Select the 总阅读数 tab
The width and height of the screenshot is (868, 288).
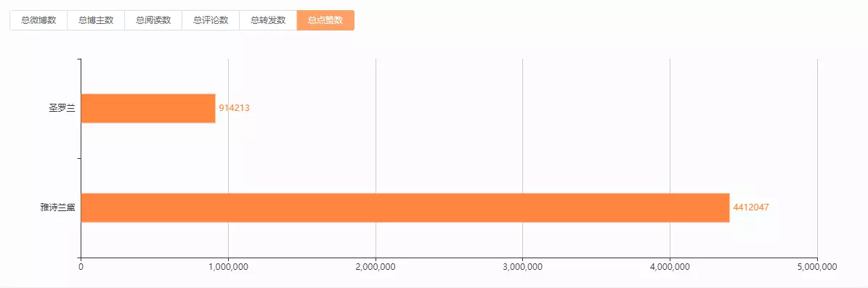(153, 20)
